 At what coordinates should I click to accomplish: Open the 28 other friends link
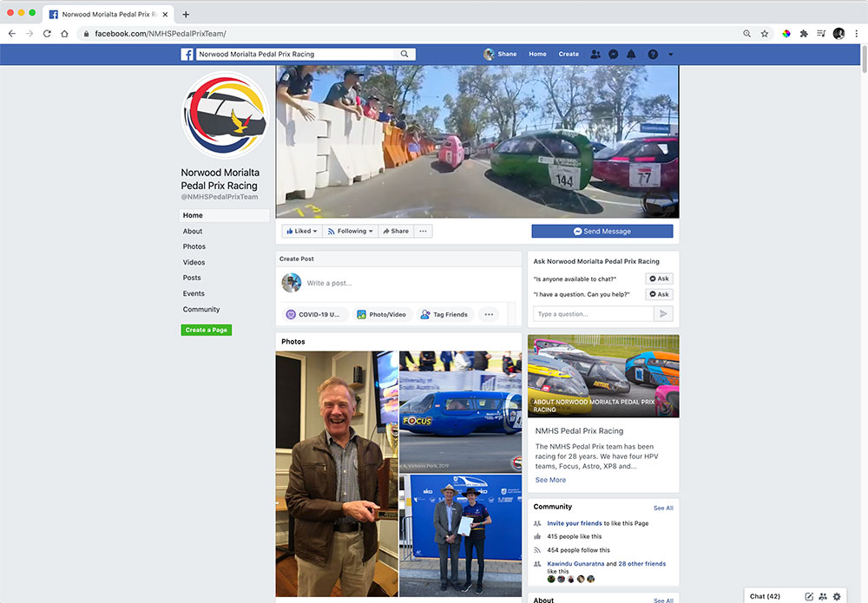pyautogui.click(x=642, y=564)
